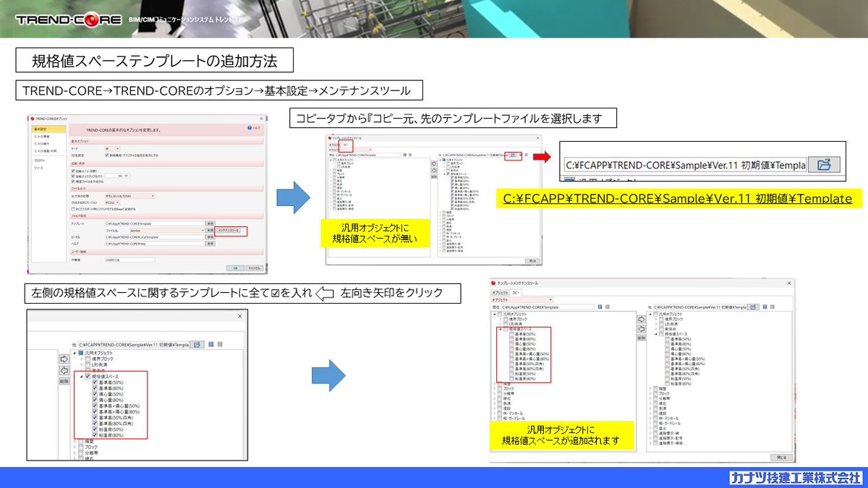Click the 削除 button in the result maintenance window
The width and height of the screenshot is (868, 488).
pos(642,338)
